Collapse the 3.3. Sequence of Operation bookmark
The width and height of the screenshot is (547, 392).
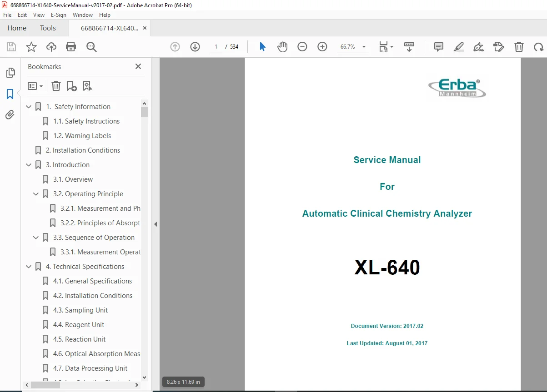tap(36, 238)
